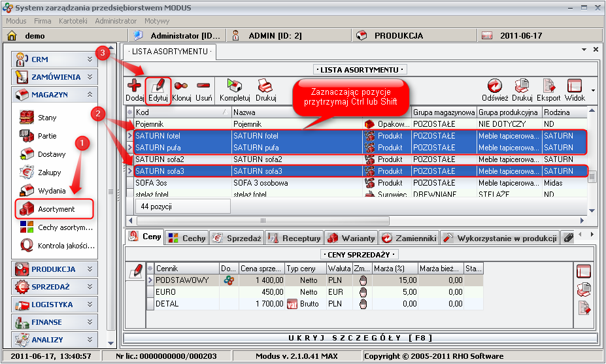Expand the CRM sidebar section

pyautogui.click(x=91, y=59)
